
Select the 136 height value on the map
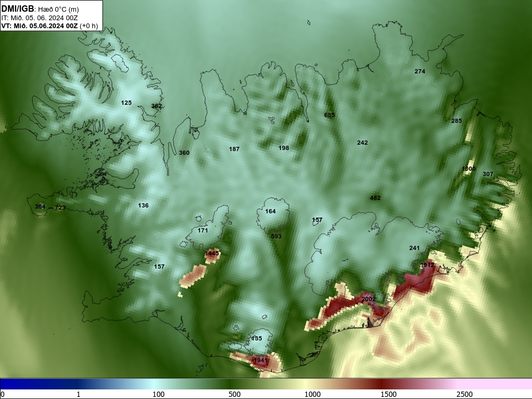143,205
